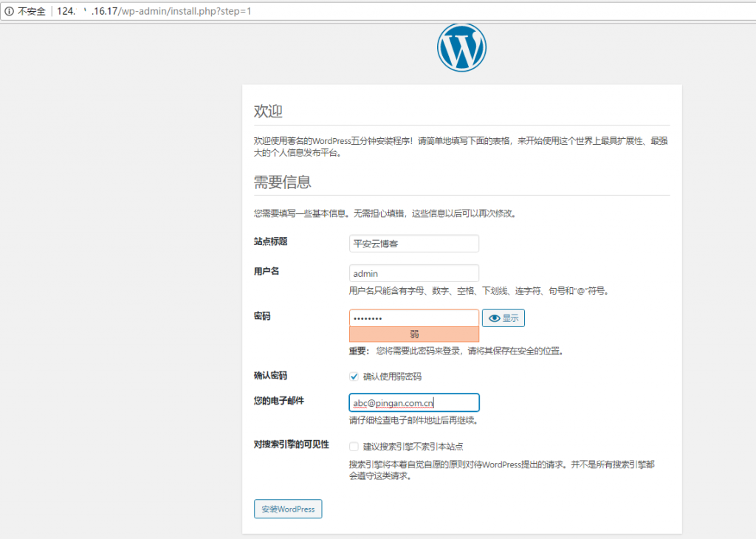Click the 密码 password field
This screenshot has height=539, width=756.
click(x=413, y=318)
